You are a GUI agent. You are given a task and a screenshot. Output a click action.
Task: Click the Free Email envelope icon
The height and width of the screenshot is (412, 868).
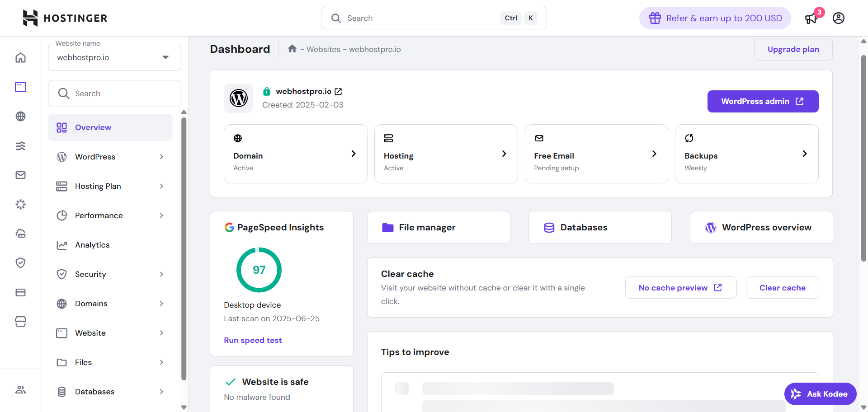point(539,138)
